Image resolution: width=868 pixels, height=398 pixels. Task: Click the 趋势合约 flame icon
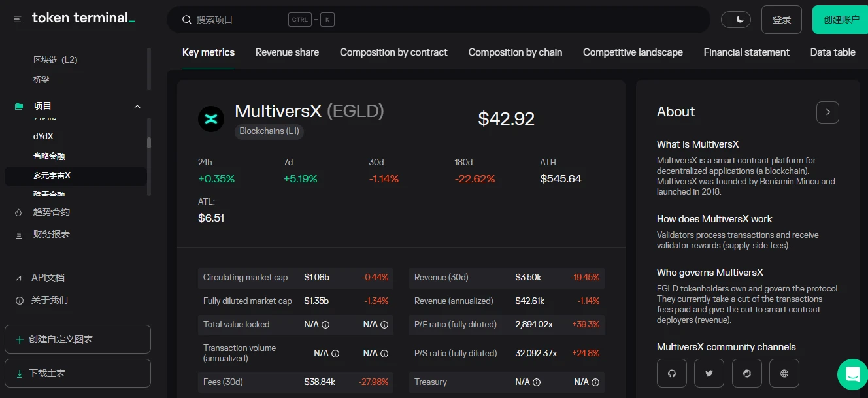tap(18, 212)
